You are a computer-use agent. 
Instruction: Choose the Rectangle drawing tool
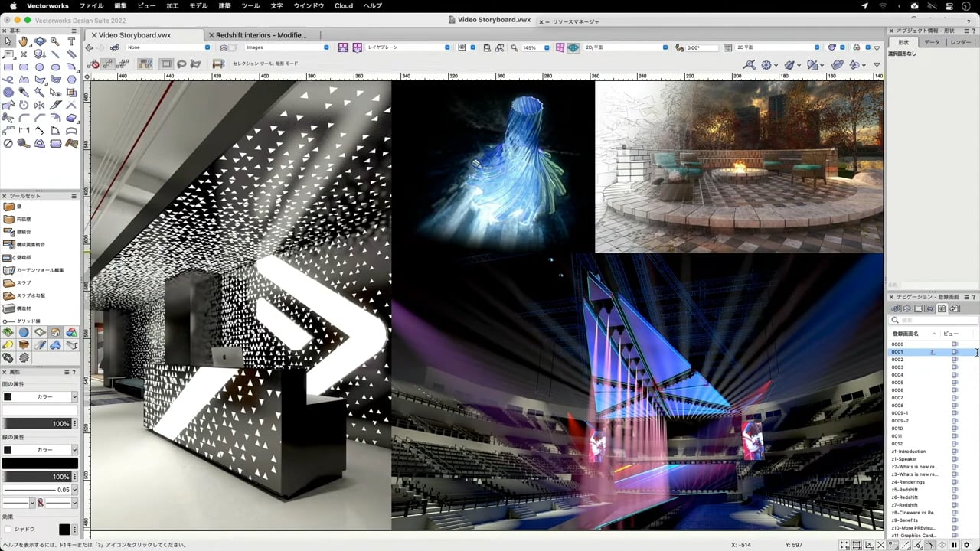tap(8, 67)
